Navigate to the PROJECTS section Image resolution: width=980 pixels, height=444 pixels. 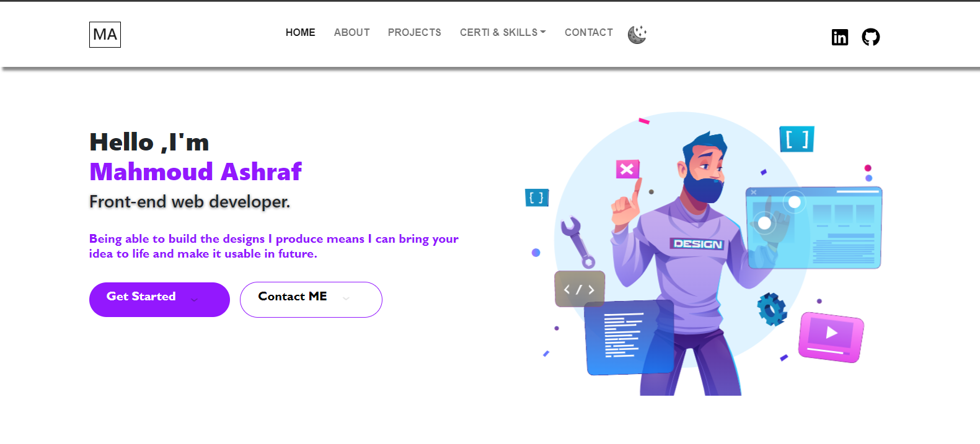coord(414,33)
